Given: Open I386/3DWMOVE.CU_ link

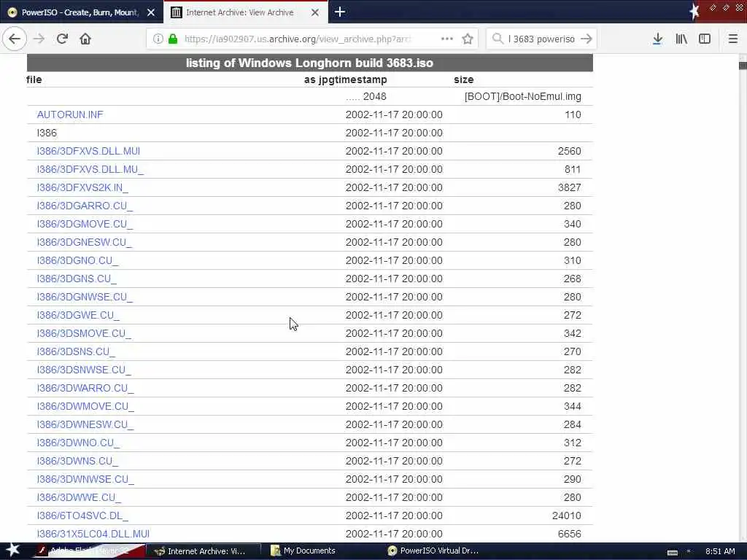Looking at the screenshot, I should click(85, 406).
